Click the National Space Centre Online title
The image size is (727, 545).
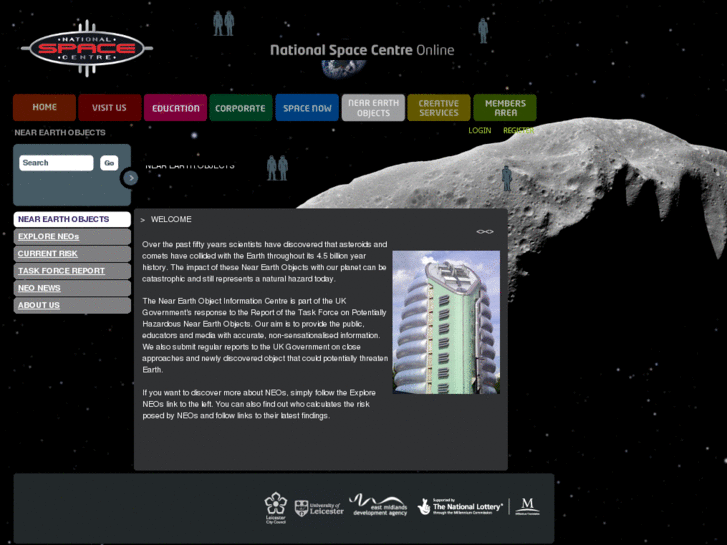pyautogui.click(x=362, y=50)
